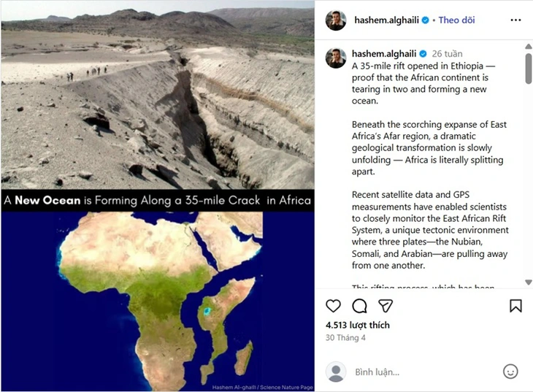Focus the "Bình luận..." comment field
Image resolution: width=533 pixels, height=392 pixels.
click(x=423, y=372)
